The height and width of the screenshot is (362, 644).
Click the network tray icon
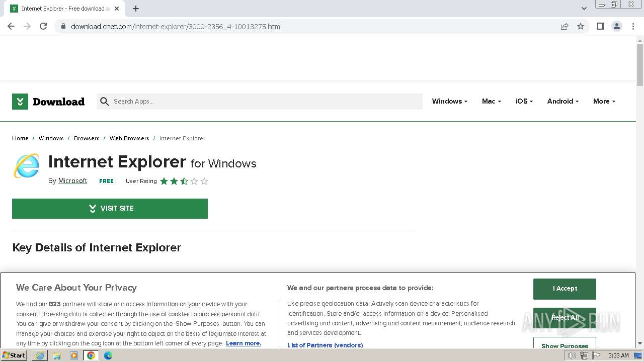coord(584,355)
